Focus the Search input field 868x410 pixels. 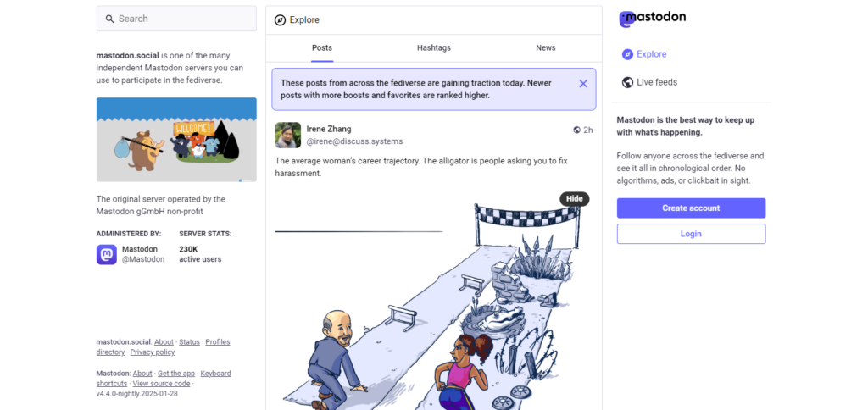click(x=176, y=19)
